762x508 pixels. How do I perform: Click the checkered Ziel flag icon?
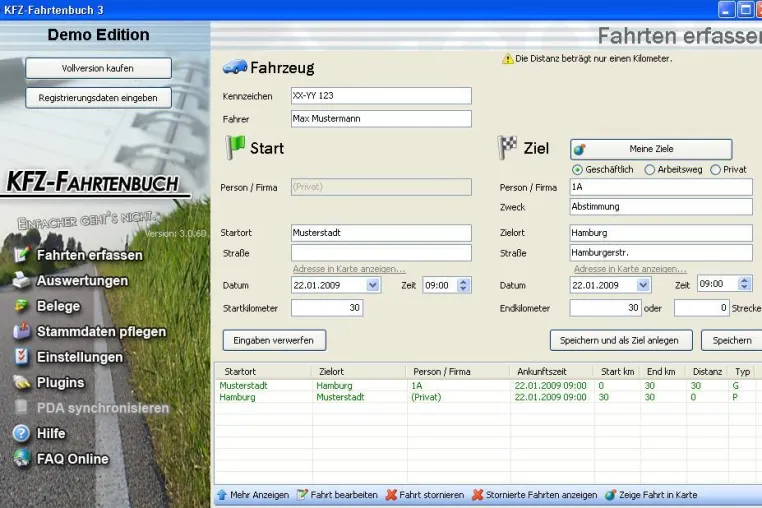[507, 147]
